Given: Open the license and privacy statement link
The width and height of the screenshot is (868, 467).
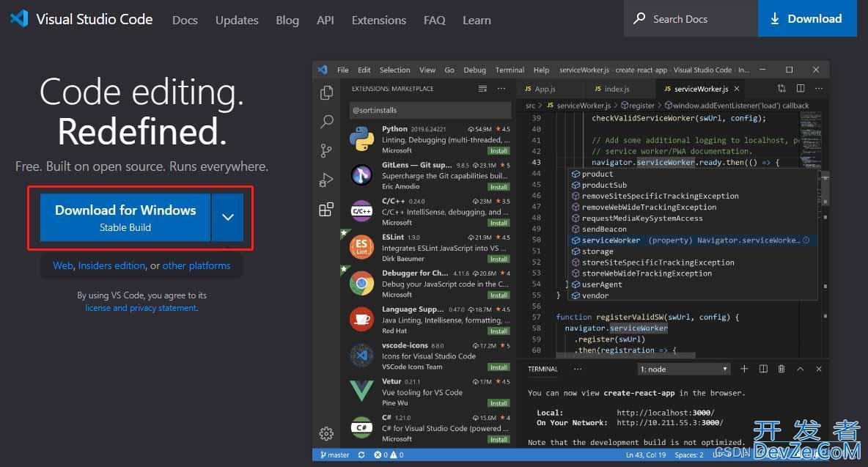Looking at the screenshot, I should coord(141,308).
